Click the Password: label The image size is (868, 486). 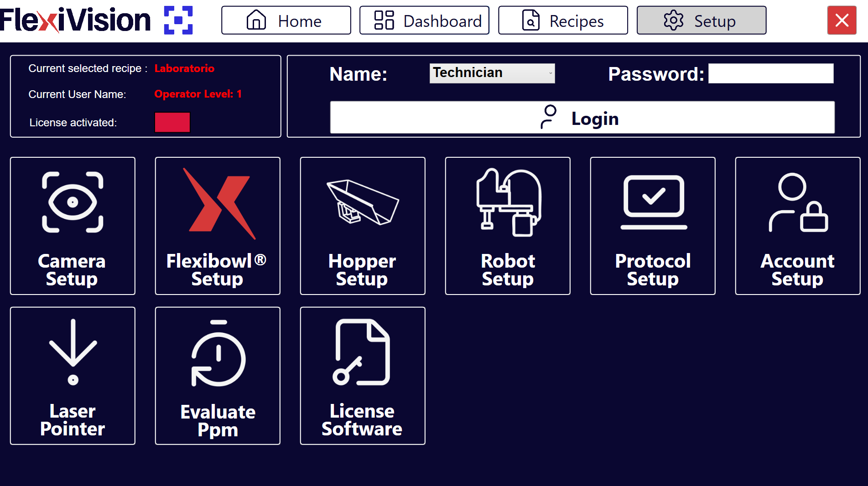click(656, 74)
